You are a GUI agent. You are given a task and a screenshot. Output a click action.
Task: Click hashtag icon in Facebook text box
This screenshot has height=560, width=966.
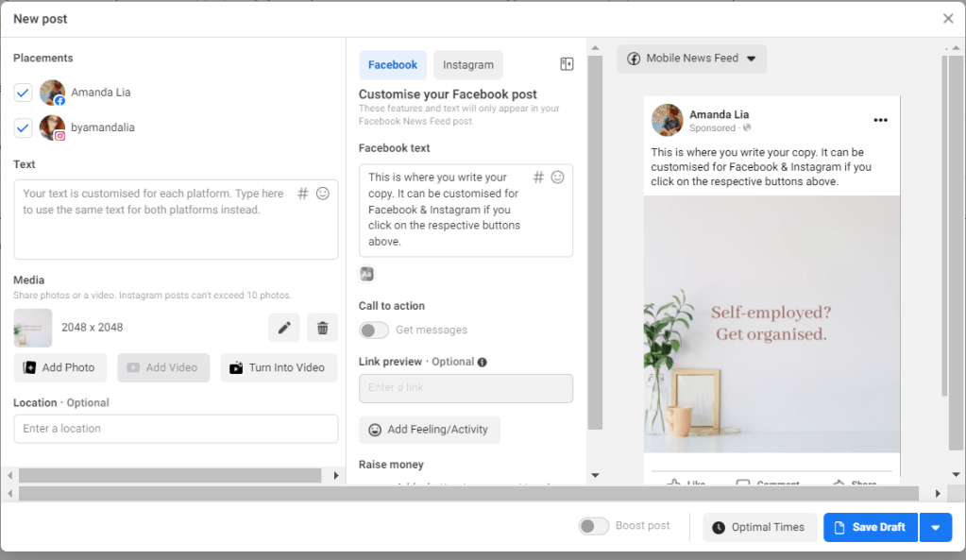538,178
